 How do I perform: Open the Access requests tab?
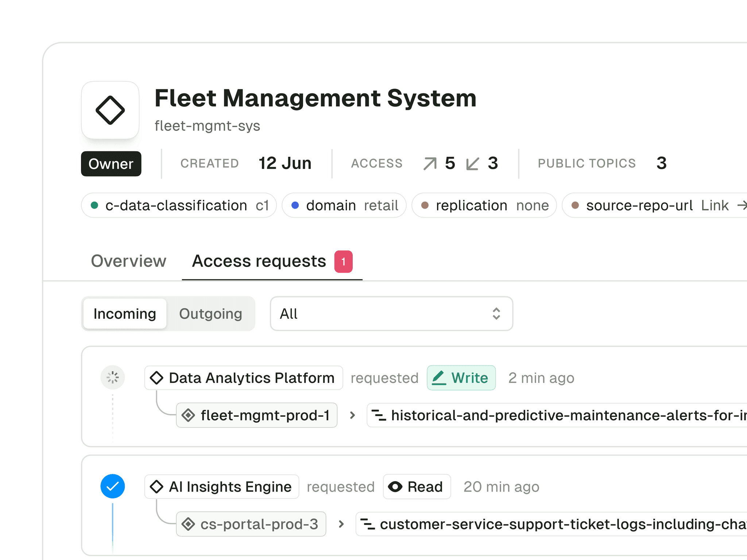point(259,261)
